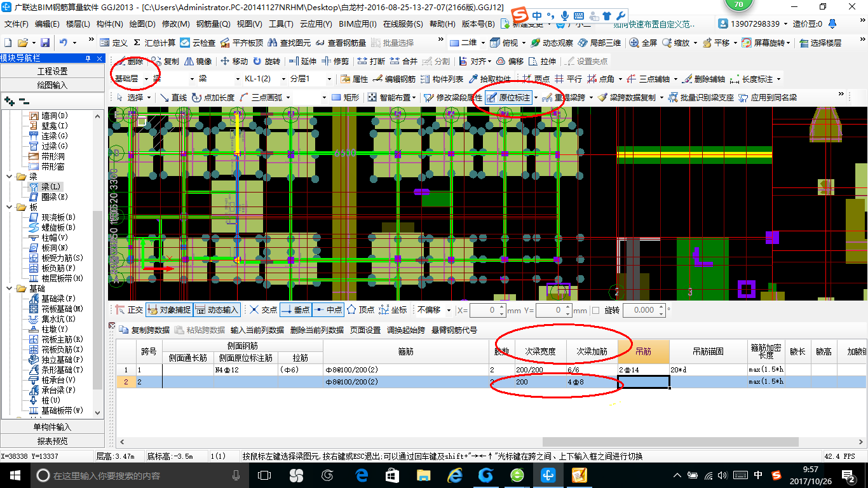The width and height of the screenshot is (868, 488).
Task: Select the 偏移 offset tool
Action: click(510, 61)
